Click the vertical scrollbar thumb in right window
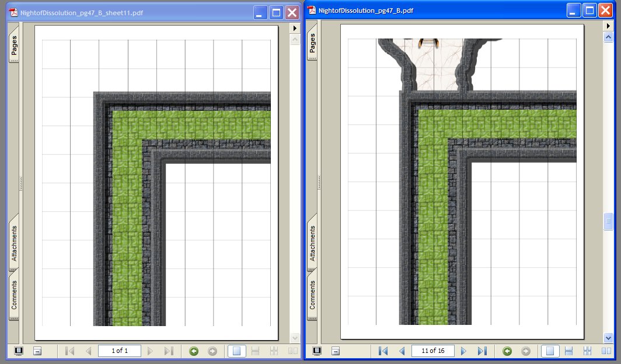This screenshot has height=364, width=621. (608, 222)
